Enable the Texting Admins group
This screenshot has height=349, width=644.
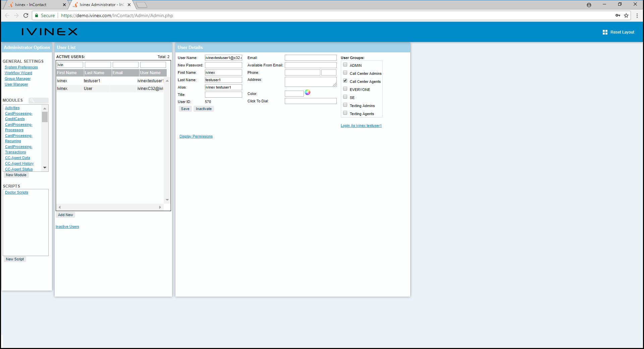point(345,105)
